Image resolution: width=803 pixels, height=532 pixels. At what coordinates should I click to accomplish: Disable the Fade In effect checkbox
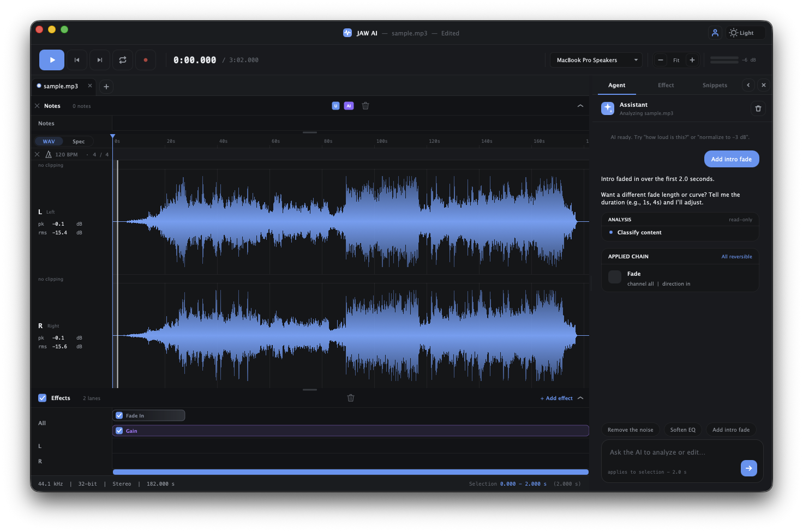[x=119, y=415]
